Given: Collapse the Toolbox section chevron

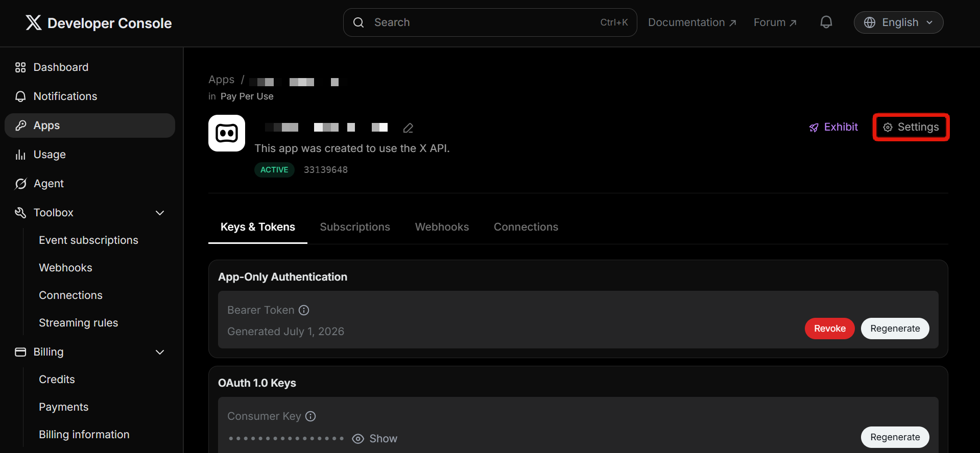Looking at the screenshot, I should [x=160, y=213].
